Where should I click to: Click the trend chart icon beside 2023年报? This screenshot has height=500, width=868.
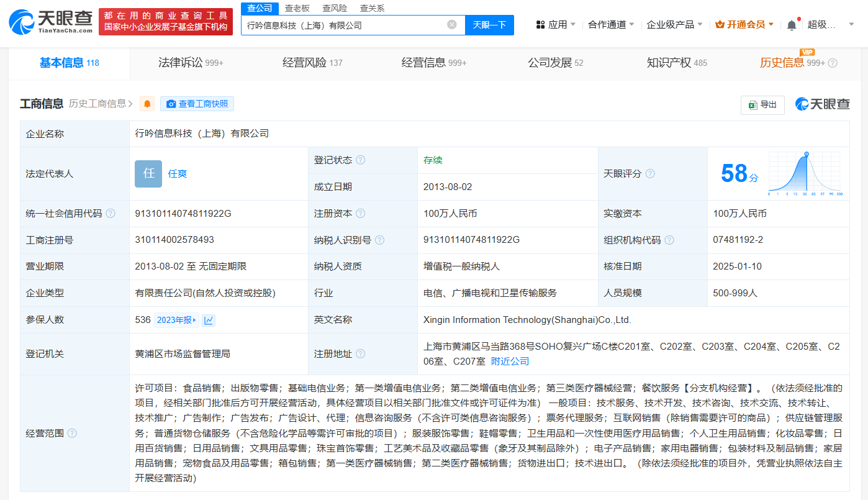(209, 320)
